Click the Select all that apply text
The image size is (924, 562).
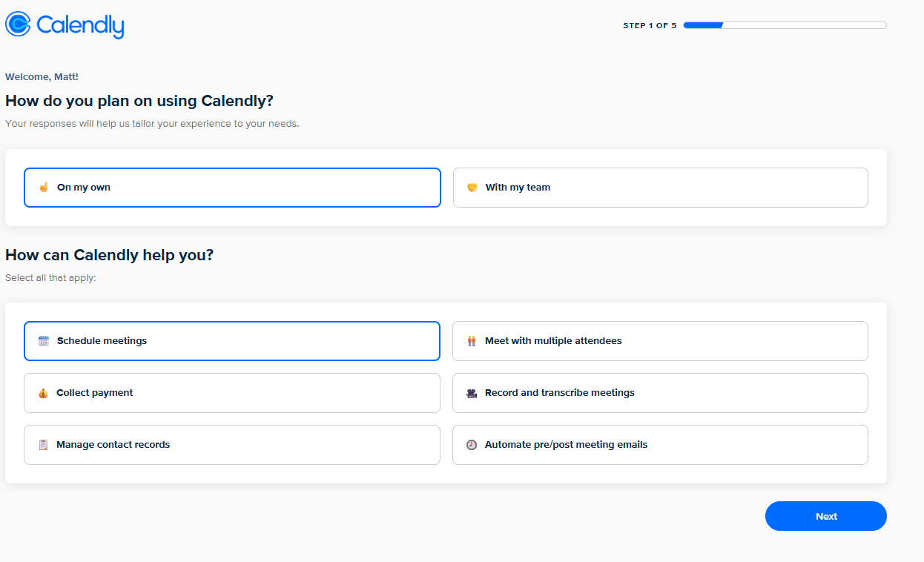(x=50, y=278)
